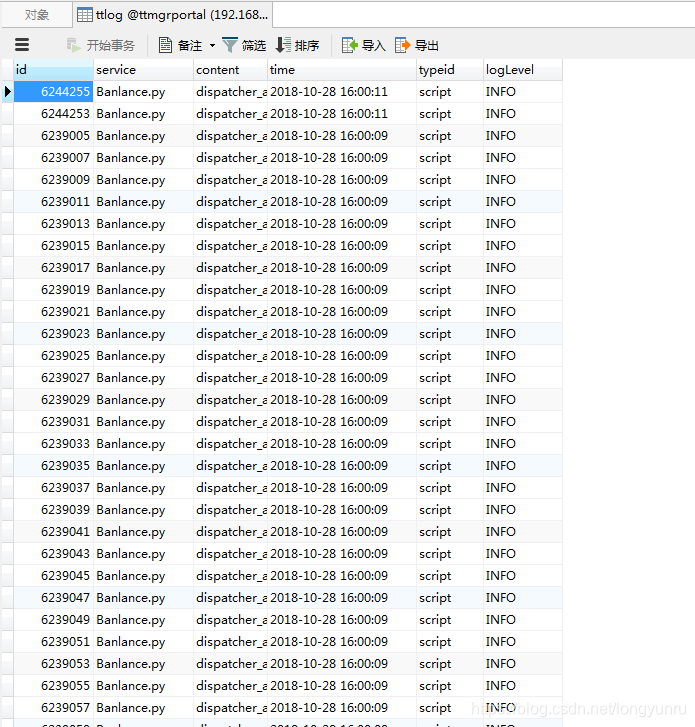This screenshot has width=695, height=727.
Task: Click content cell in row 6239041
Action: (x=230, y=532)
